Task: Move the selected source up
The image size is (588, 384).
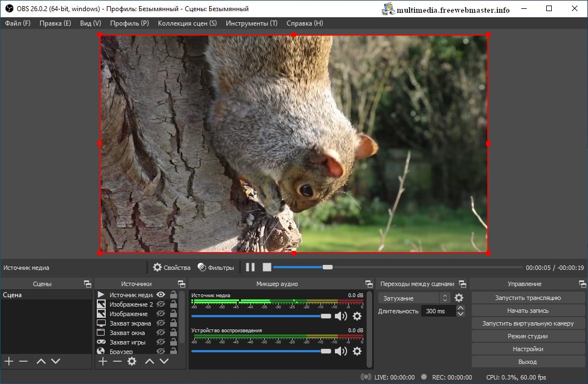Action: click(150, 361)
